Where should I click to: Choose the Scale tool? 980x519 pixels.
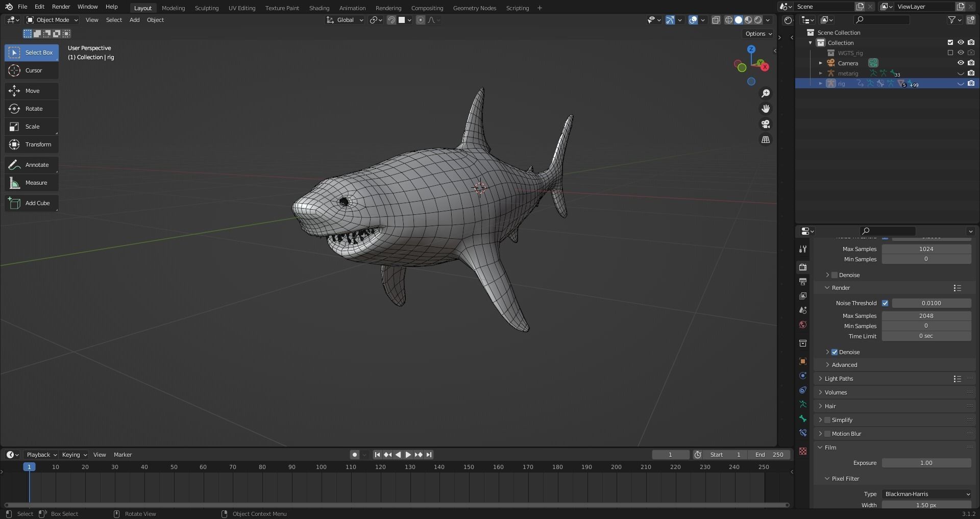(32, 127)
